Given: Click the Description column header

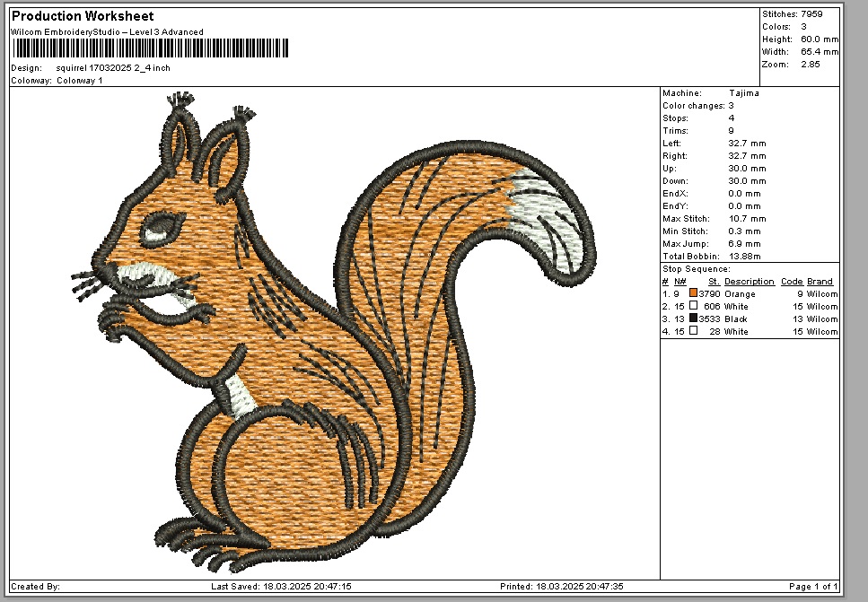Looking at the screenshot, I should [x=750, y=281].
